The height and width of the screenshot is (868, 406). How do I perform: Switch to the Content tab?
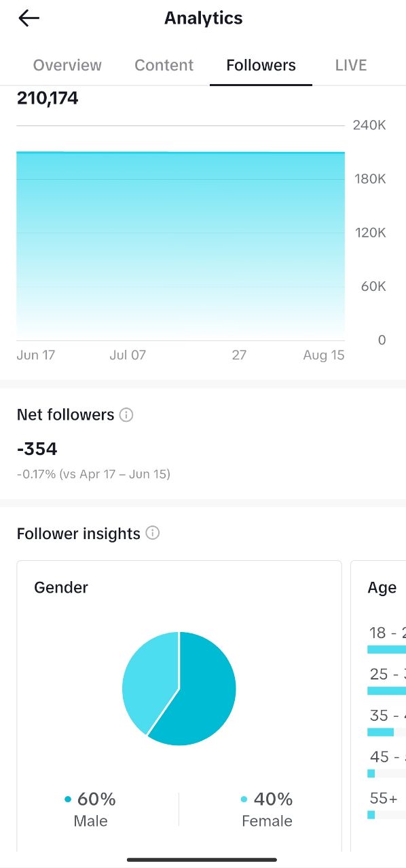click(164, 65)
